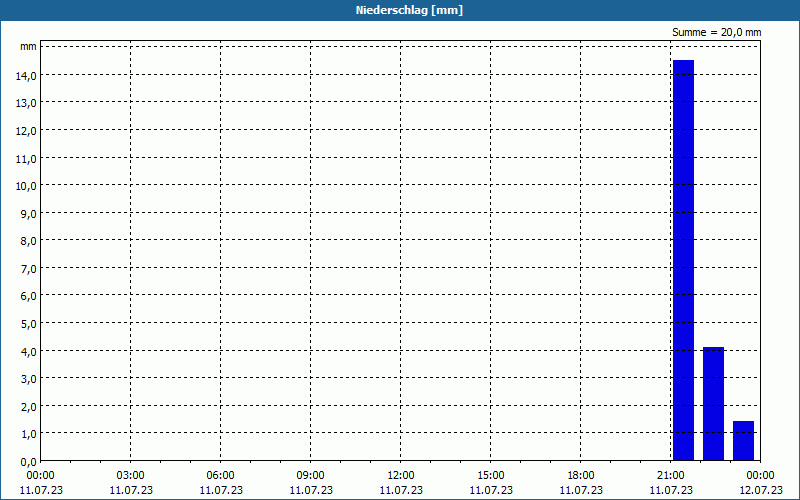
Task: Click the y-axis value 11,0
Action: [26, 158]
